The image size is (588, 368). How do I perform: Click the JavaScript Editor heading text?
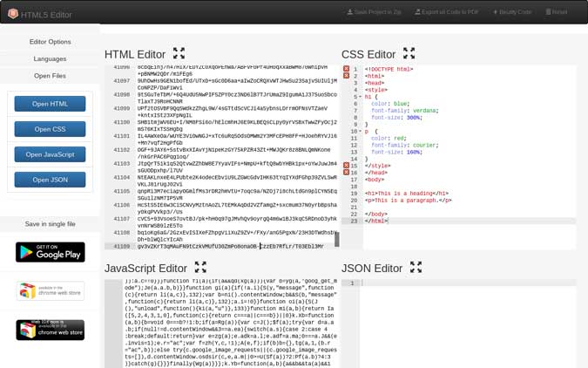click(x=145, y=269)
